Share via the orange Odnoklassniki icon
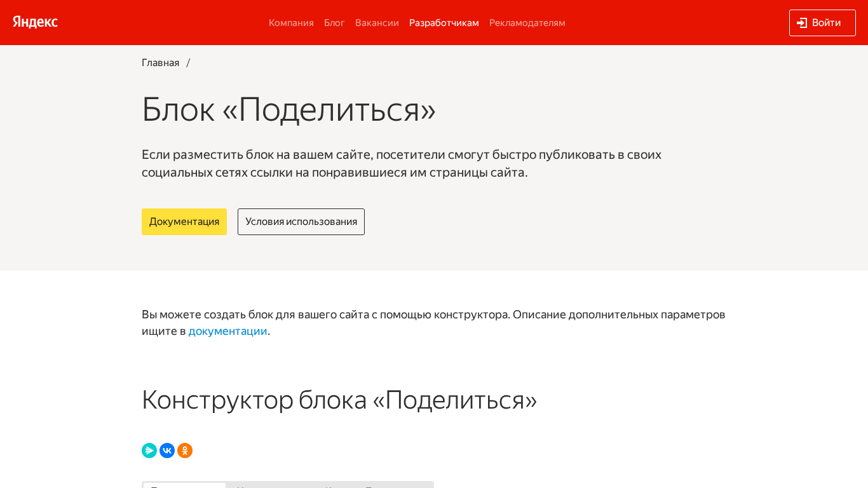Viewport: 868px width, 488px height. 185,451
